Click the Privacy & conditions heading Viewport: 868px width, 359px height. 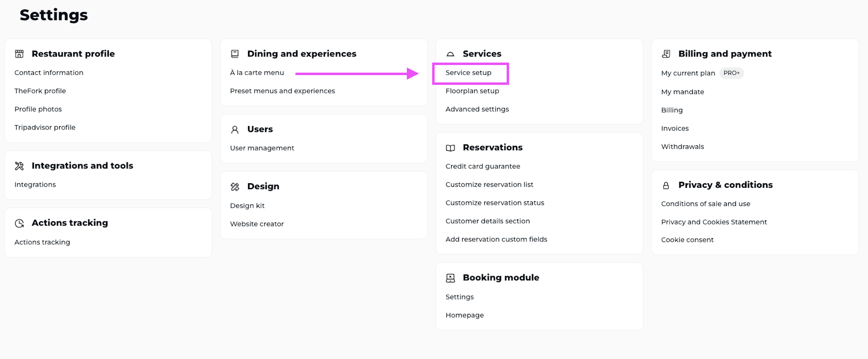[x=725, y=185]
